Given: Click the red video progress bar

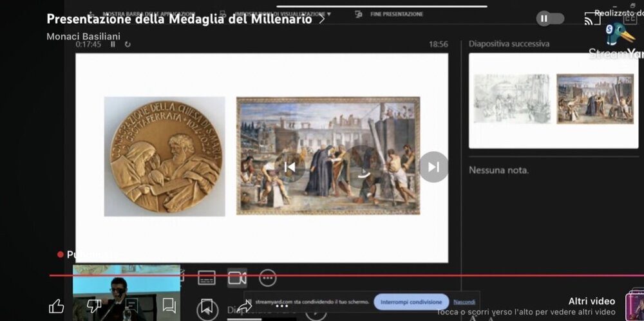Looking at the screenshot, I should [x=322, y=275].
